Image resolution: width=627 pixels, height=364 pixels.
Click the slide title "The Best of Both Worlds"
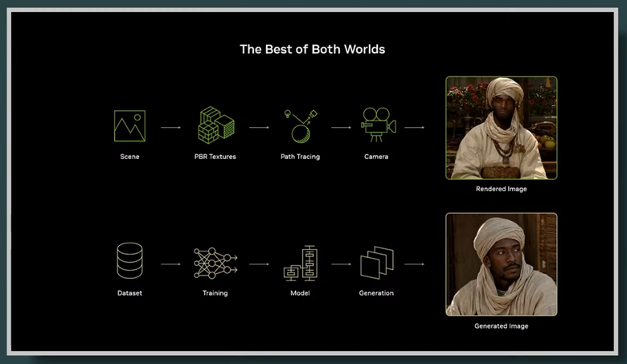(x=313, y=49)
